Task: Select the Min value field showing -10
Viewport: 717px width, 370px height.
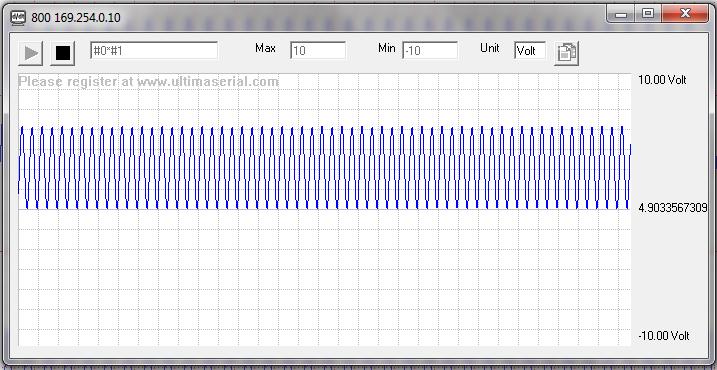Action: pos(430,50)
